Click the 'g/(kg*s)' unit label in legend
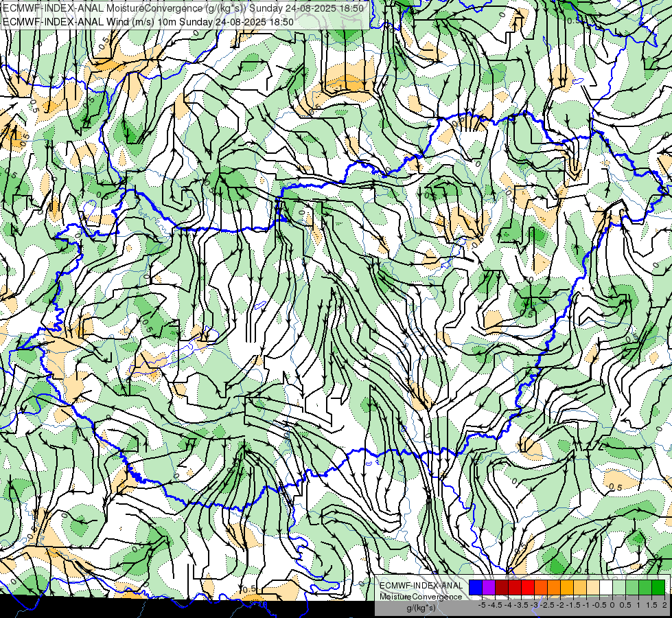Screen dimensions: 672x618 pyautogui.click(x=421, y=608)
